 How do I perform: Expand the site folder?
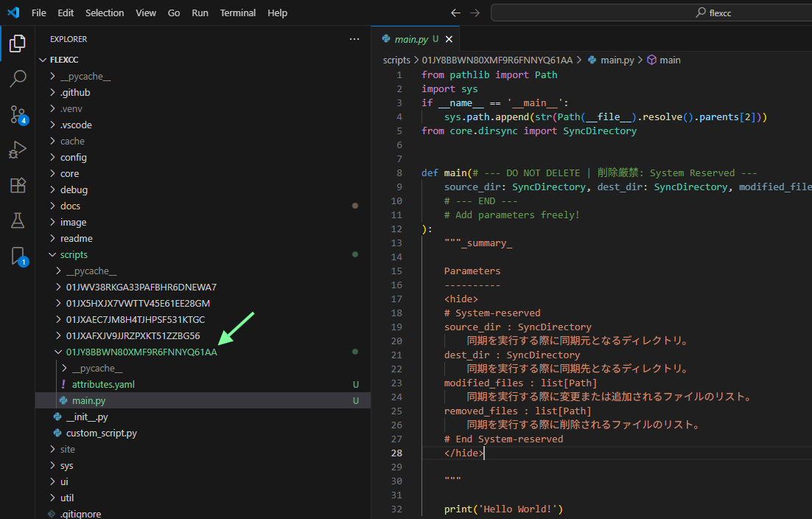click(203, 450)
